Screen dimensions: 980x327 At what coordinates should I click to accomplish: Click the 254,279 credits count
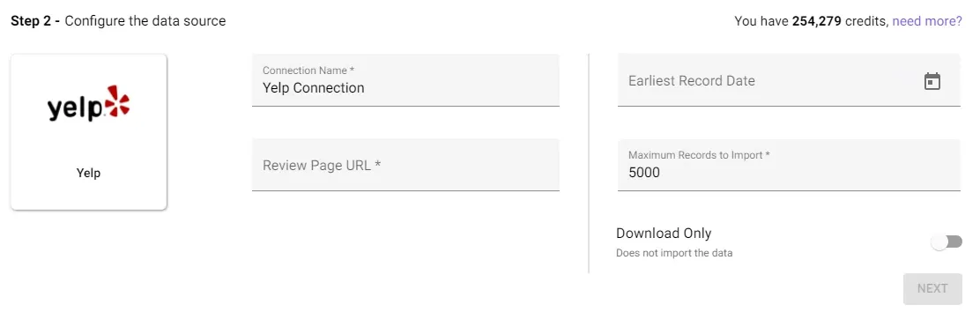(x=817, y=20)
